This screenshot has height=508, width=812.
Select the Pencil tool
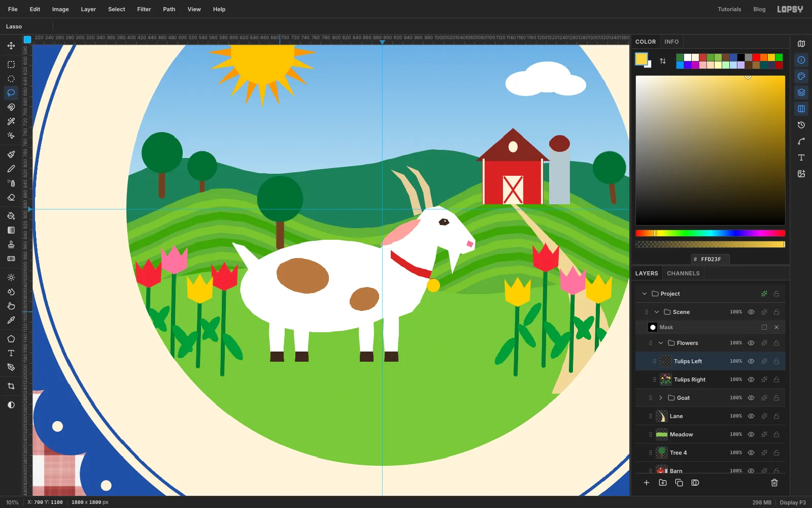[x=11, y=169]
